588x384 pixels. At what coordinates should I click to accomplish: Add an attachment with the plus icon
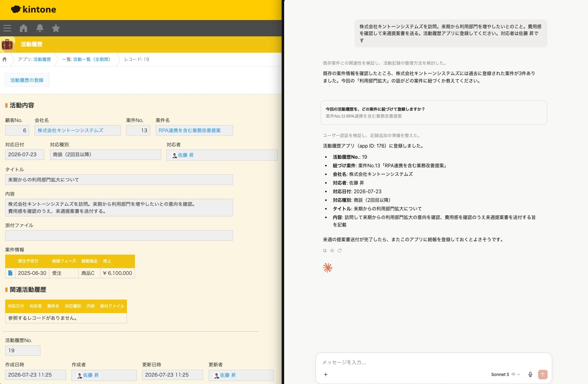tap(326, 374)
